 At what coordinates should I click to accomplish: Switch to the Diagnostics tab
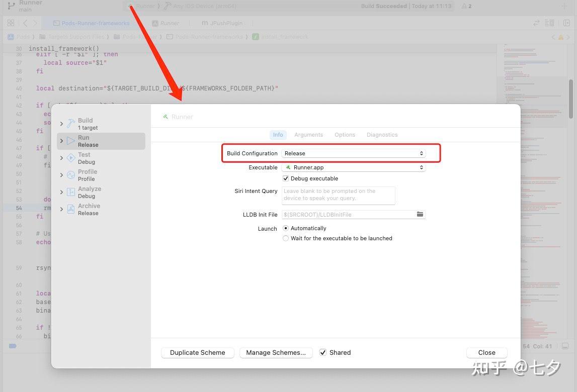tap(382, 134)
